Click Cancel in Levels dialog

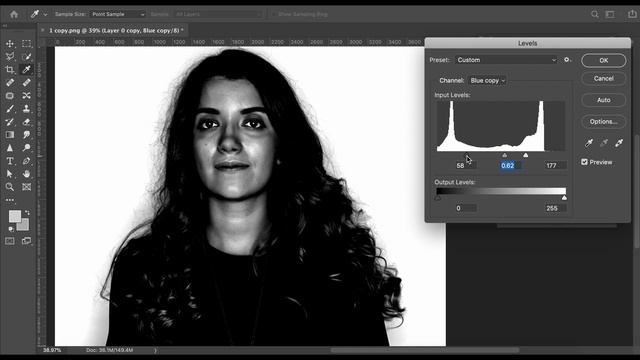tap(604, 78)
